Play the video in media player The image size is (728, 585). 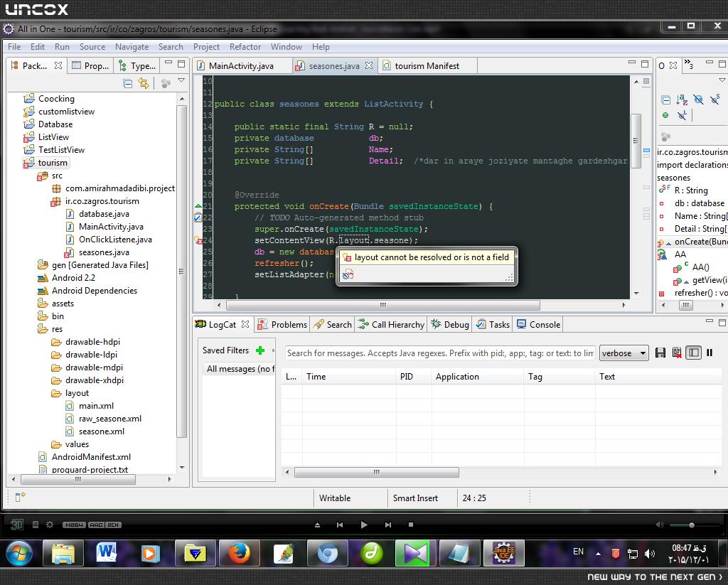click(x=363, y=525)
